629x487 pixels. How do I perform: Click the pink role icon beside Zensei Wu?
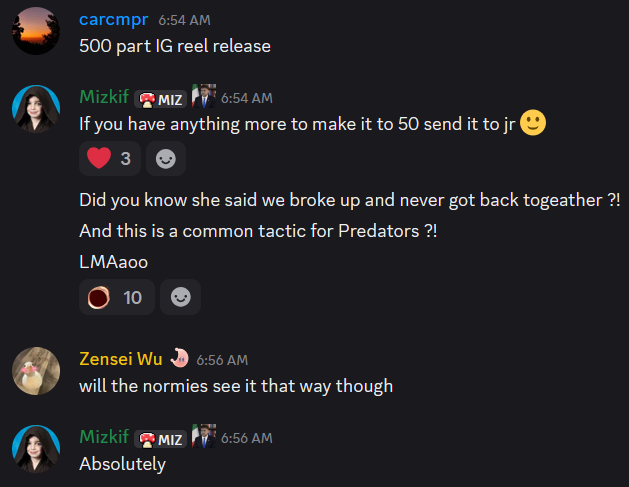(x=179, y=358)
